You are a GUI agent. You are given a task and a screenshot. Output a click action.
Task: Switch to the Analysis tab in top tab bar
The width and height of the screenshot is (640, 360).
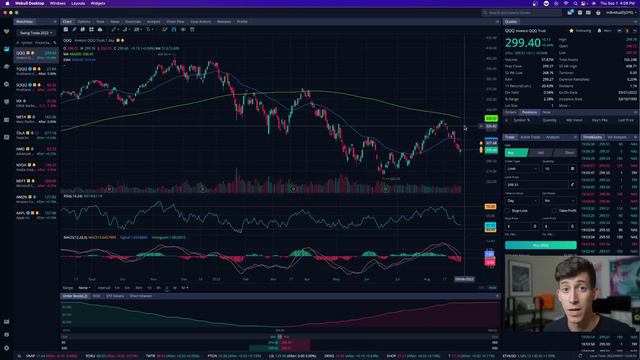153,22
